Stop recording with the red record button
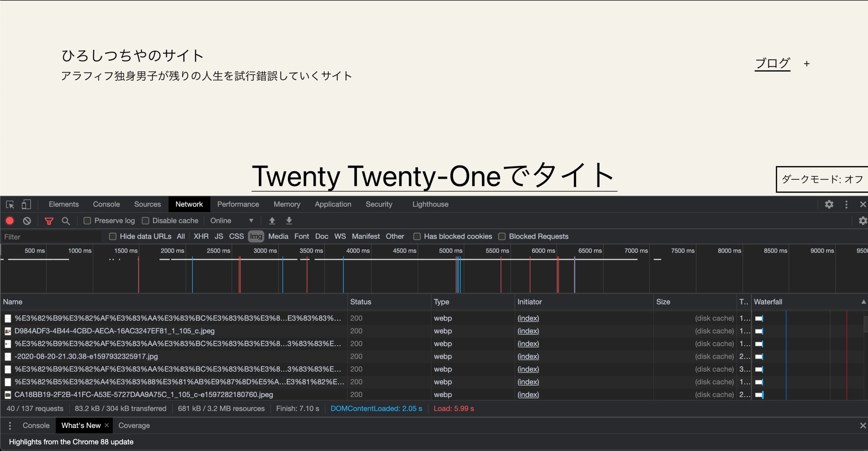The height and width of the screenshot is (451, 868). pos(10,221)
